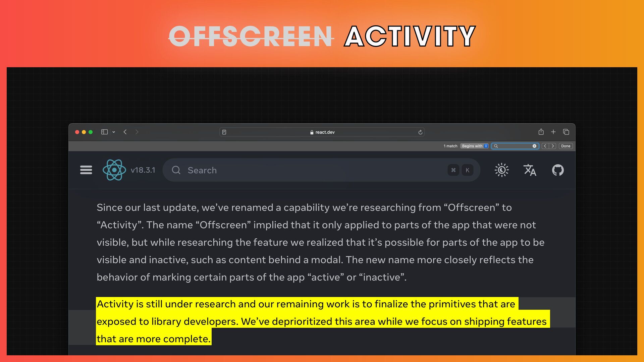The image size is (644, 362).
Task: Toggle dark/light theme sun icon
Action: click(501, 170)
